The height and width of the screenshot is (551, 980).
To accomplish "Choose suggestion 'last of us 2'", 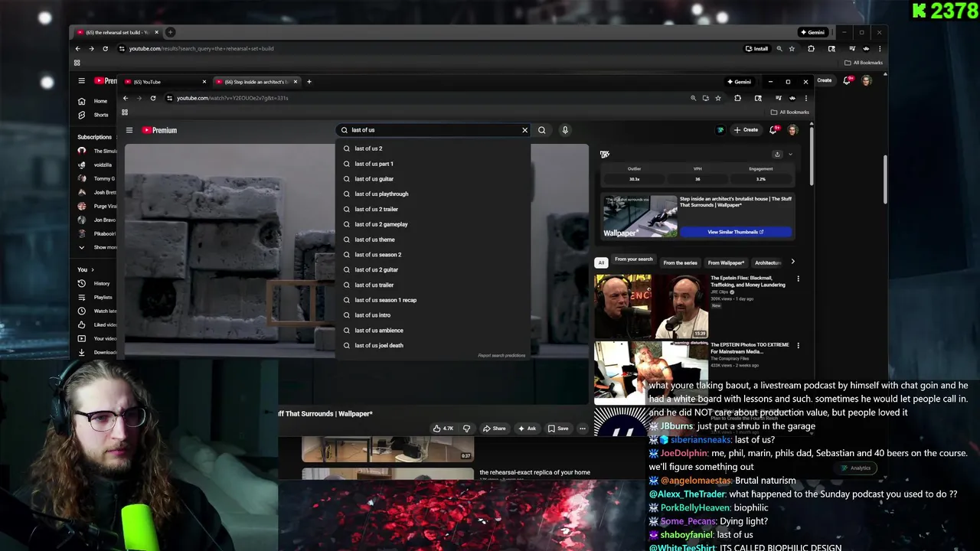I will (433, 148).
